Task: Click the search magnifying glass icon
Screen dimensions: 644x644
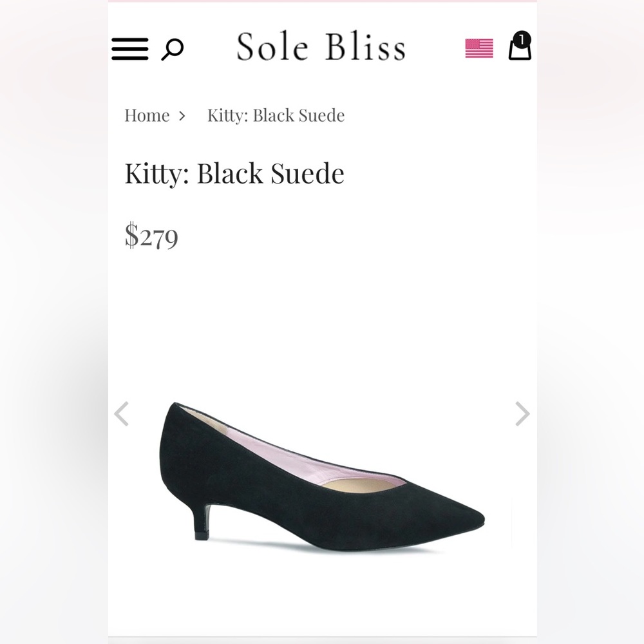Action: click(173, 49)
